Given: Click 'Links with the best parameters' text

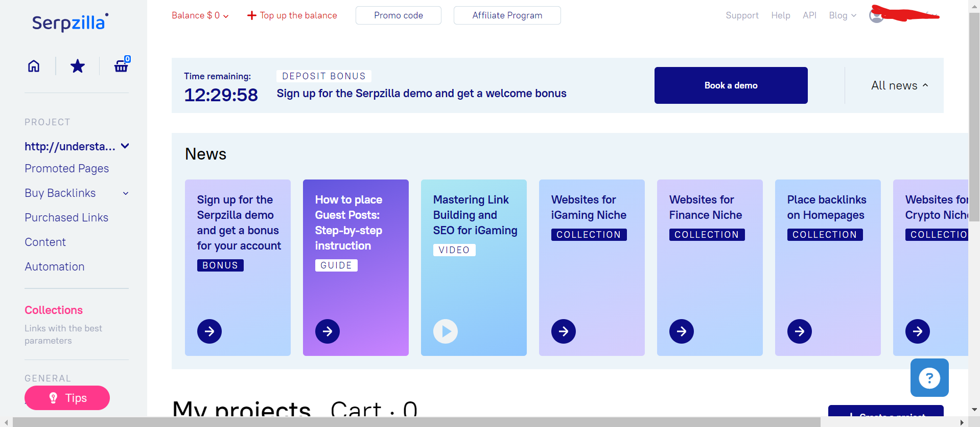Looking at the screenshot, I should click(63, 334).
